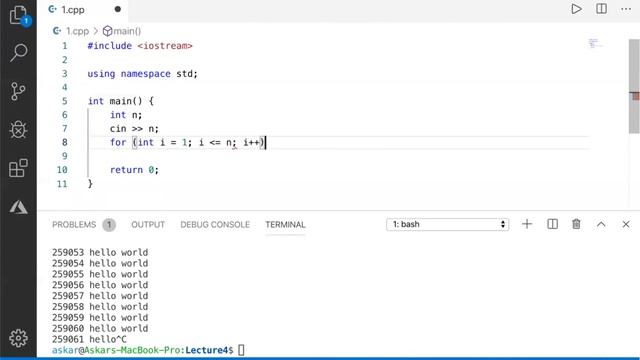Click the '#include <iostream>' line
Image resolution: width=640 pixels, height=360 pixels.
pos(140,46)
